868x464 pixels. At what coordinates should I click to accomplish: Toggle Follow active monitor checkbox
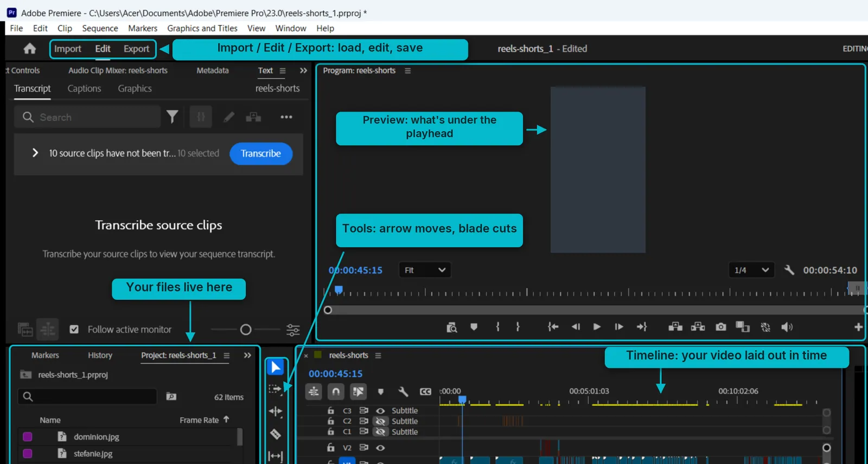tap(74, 329)
